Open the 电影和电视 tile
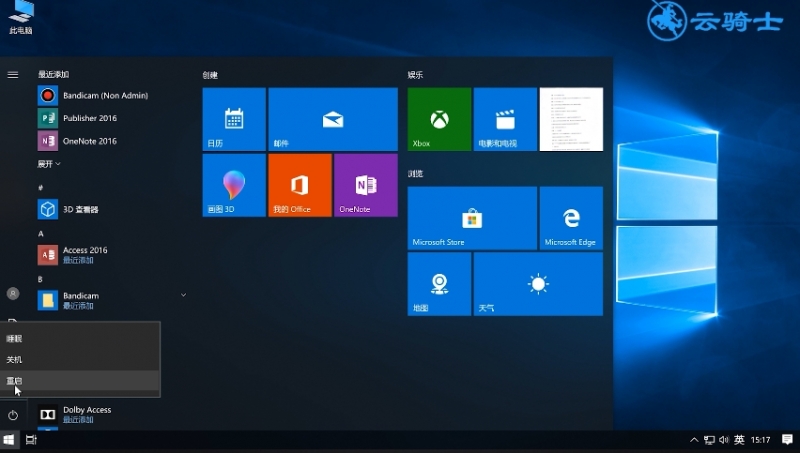Screen dimensions: 800x453 (505, 119)
